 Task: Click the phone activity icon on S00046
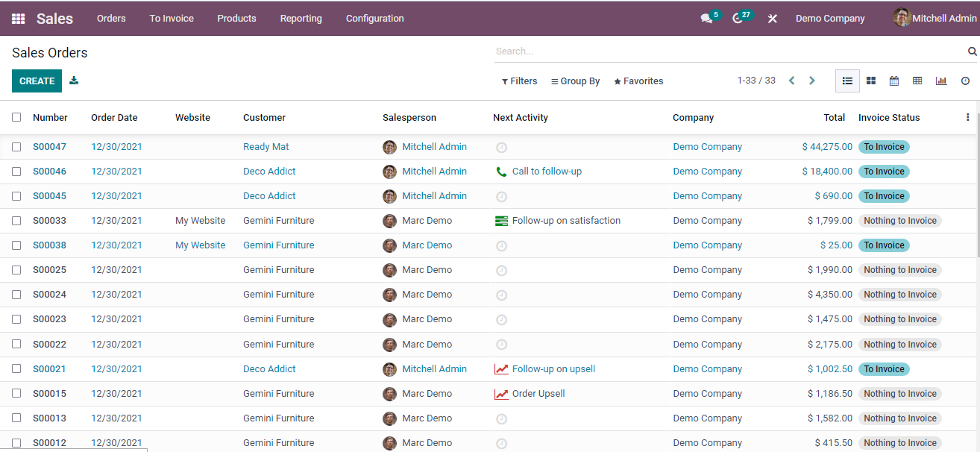coord(501,171)
